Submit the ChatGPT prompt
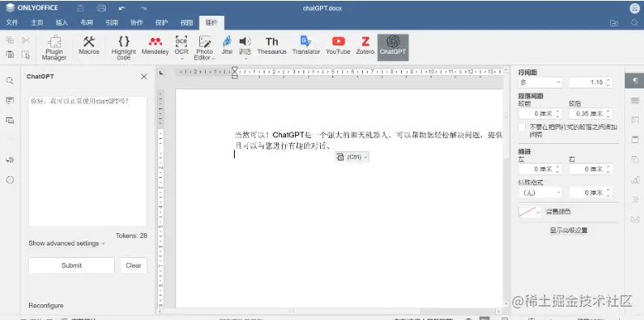644x320 pixels. point(71,265)
